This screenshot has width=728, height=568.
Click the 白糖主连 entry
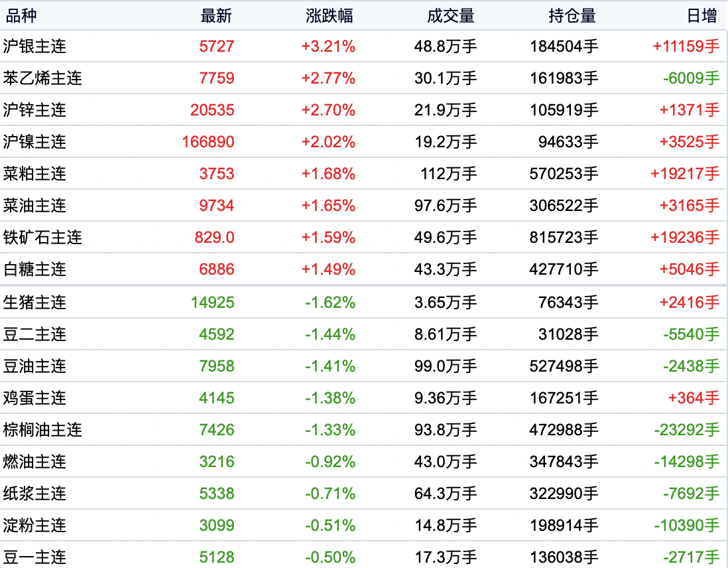click(35, 269)
